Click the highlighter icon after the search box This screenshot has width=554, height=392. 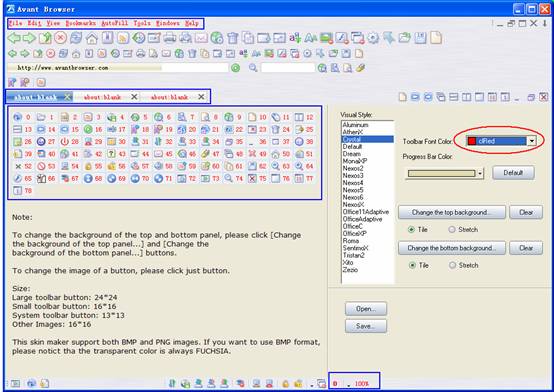pos(360,68)
